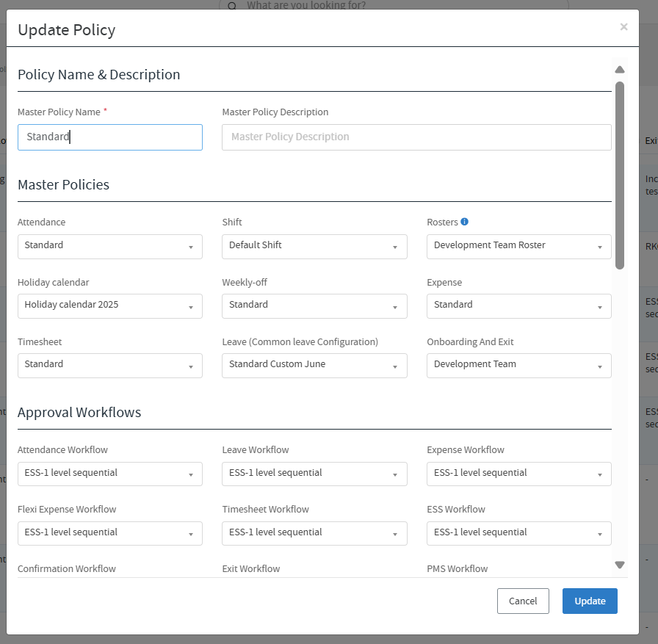Click the Rosters info icon
Image resolution: width=658 pixels, height=644 pixels.
click(x=464, y=222)
